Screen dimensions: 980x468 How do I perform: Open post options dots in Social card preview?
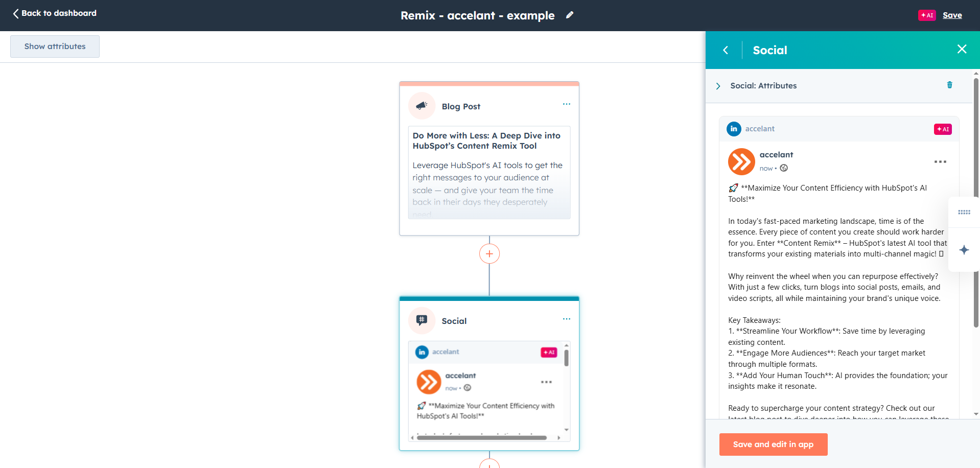546,382
